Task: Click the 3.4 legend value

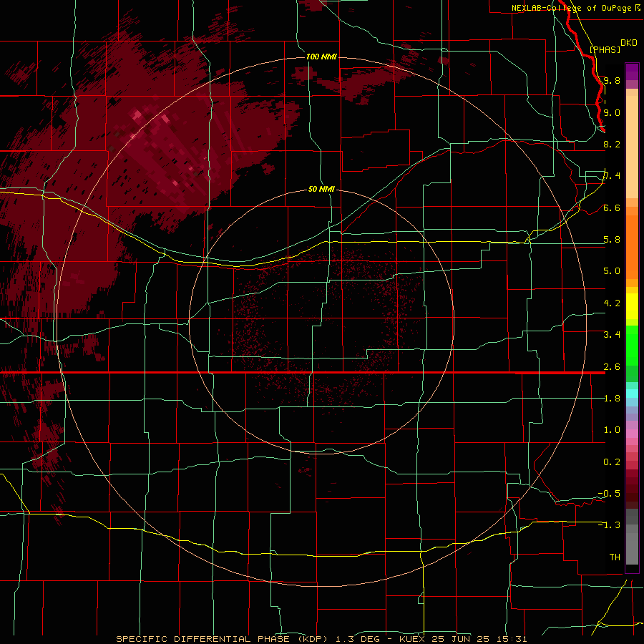Action: [x=612, y=335]
